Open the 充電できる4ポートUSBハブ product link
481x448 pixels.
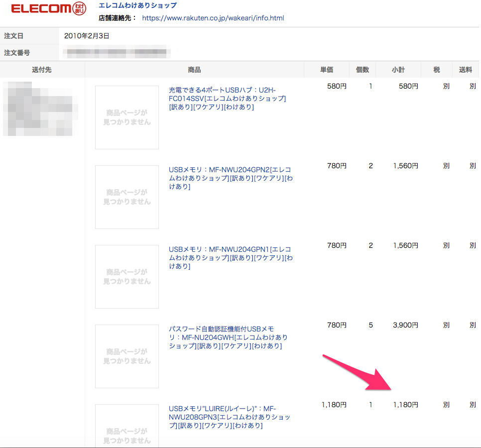pos(227,99)
